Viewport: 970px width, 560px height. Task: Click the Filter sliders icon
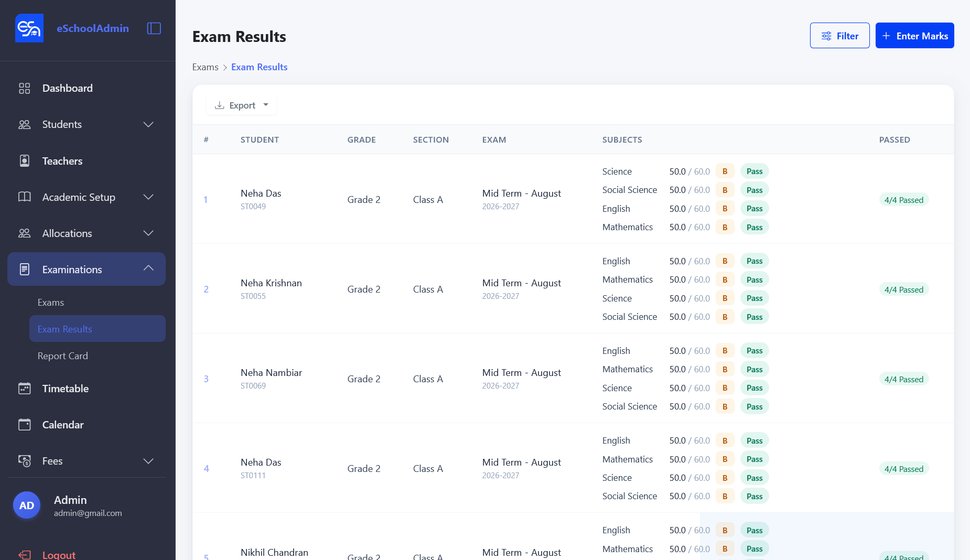tap(826, 36)
